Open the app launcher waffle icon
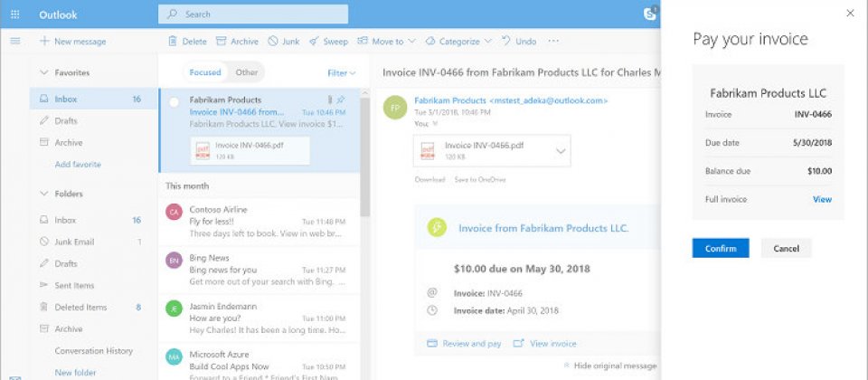 (14, 14)
